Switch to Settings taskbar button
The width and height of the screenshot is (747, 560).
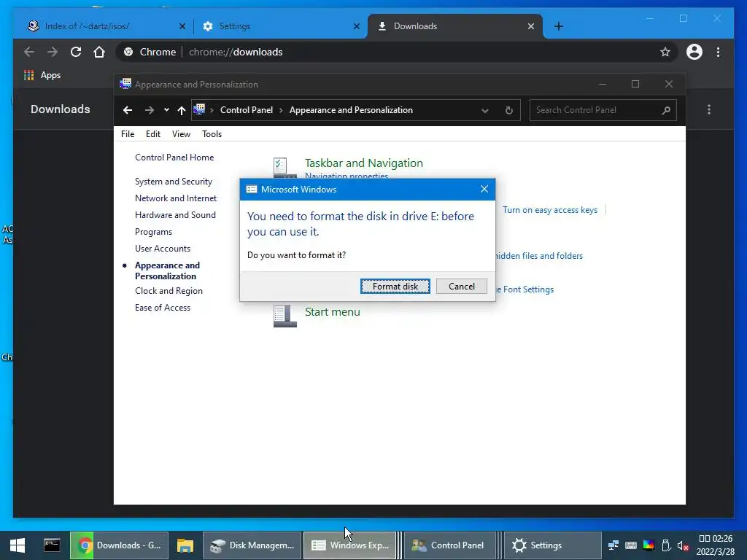551,545
